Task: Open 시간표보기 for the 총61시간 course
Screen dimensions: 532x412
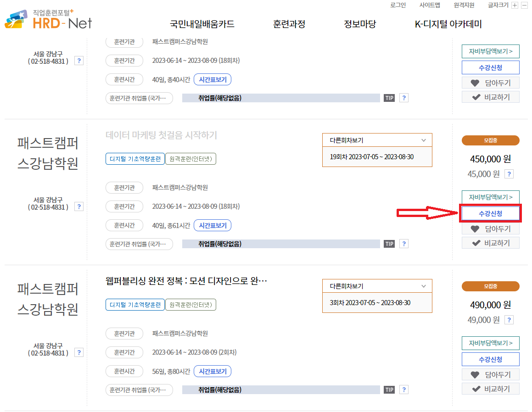Action: tap(212, 225)
